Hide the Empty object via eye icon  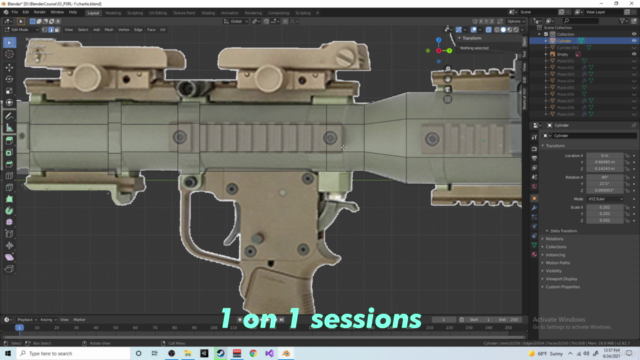click(x=634, y=54)
